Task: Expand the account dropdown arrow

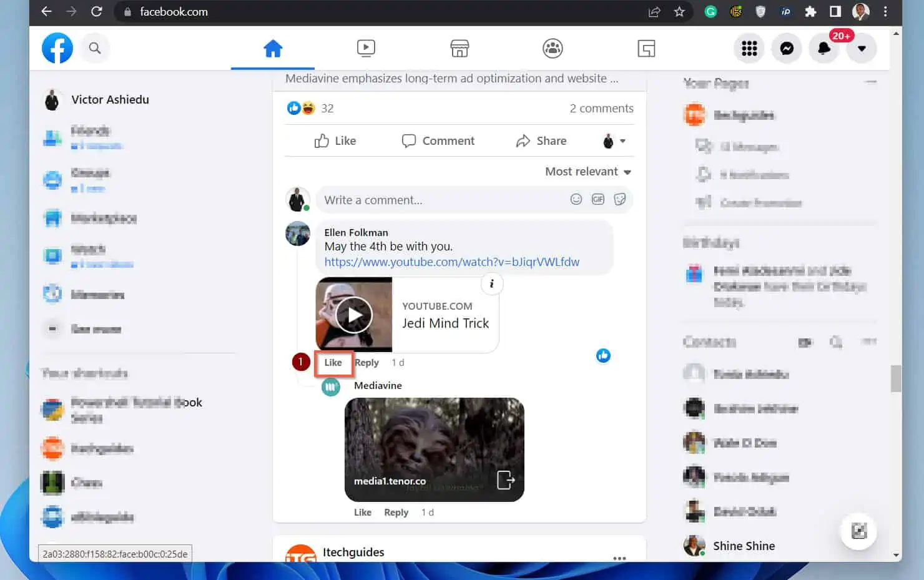Action: [x=862, y=48]
